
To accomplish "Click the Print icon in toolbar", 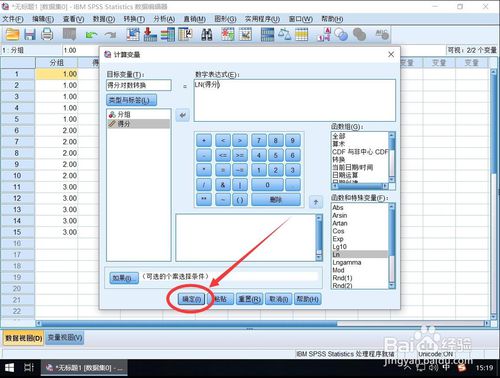I will point(47,34).
